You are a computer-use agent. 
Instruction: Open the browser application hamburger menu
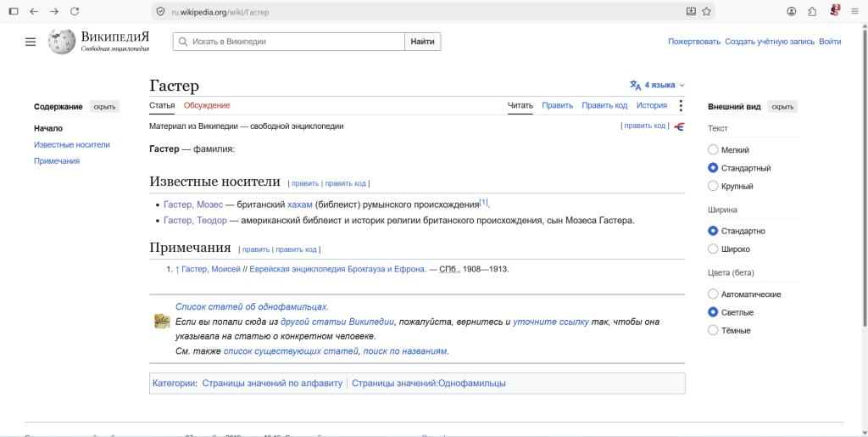[854, 11]
